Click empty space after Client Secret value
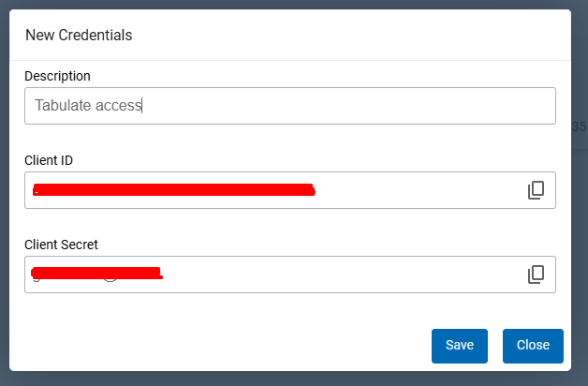The width and height of the screenshot is (588, 386). (x=337, y=275)
